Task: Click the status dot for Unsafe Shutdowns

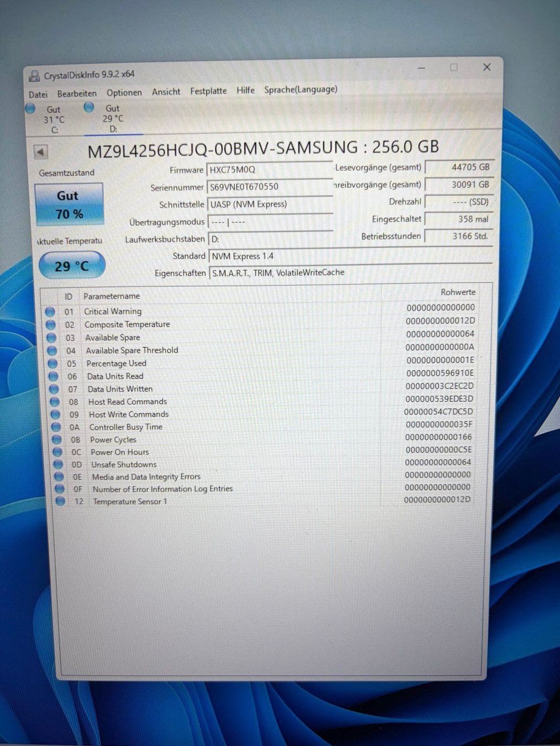Action: click(58, 465)
